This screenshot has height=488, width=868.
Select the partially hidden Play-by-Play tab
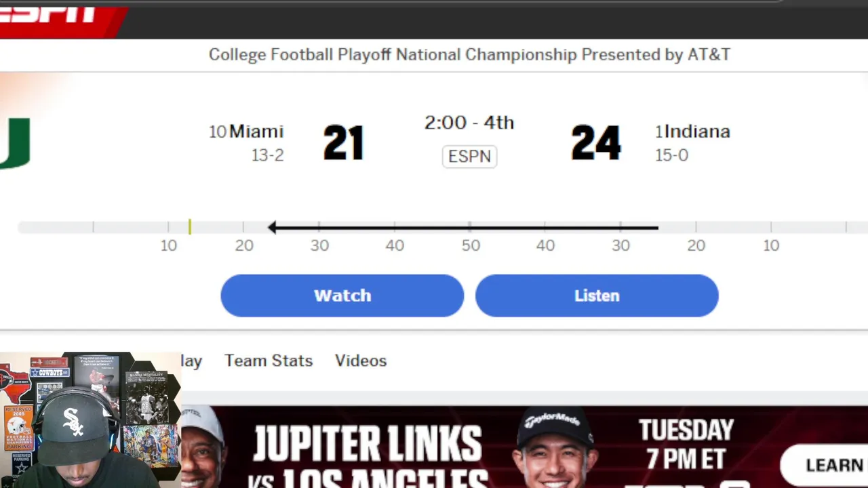click(x=192, y=361)
